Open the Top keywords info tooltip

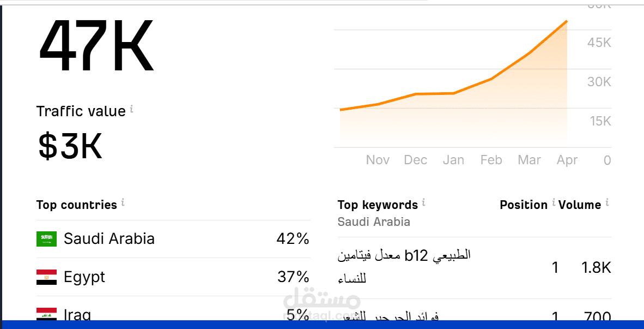424,202
